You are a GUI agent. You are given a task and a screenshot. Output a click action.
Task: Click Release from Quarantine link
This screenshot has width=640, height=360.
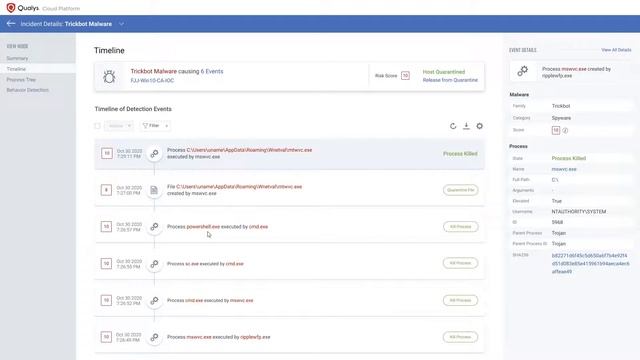click(450, 80)
